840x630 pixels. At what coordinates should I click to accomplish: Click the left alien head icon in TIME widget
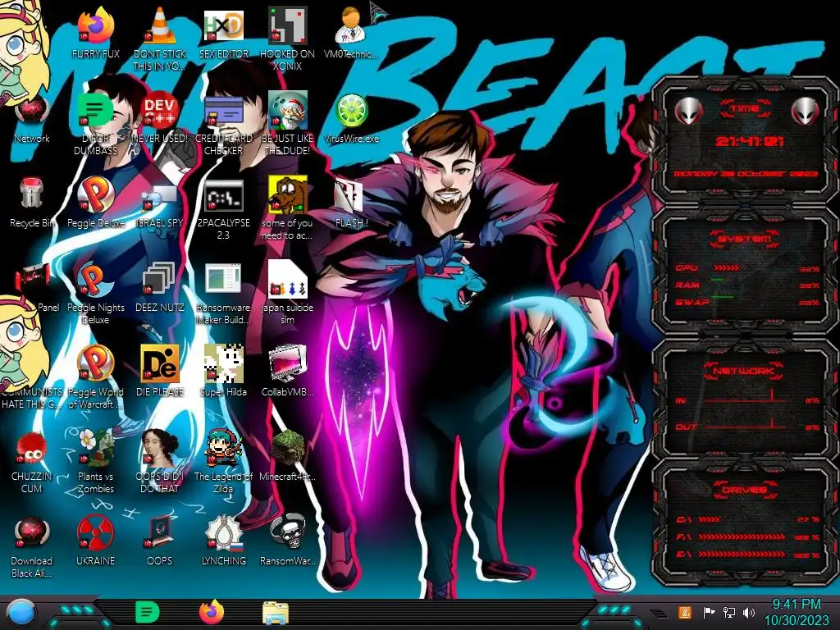688,112
